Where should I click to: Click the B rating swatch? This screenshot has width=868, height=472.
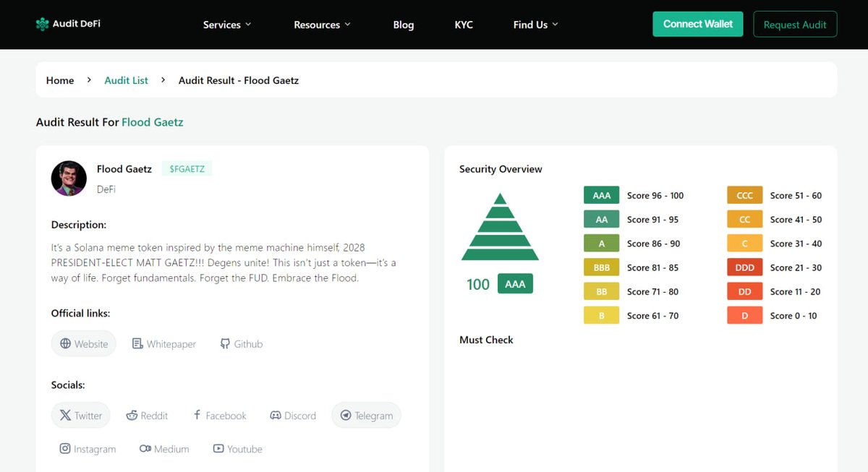coord(602,316)
